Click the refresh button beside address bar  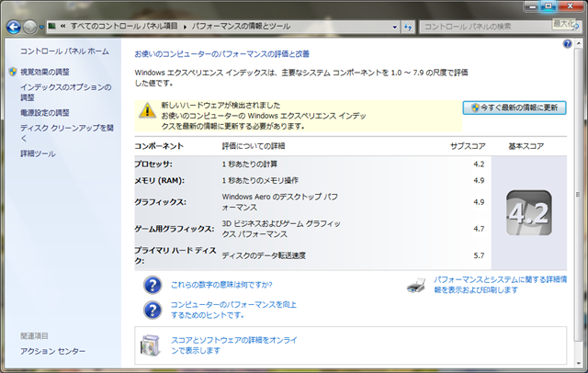click(x=408, y=27)
